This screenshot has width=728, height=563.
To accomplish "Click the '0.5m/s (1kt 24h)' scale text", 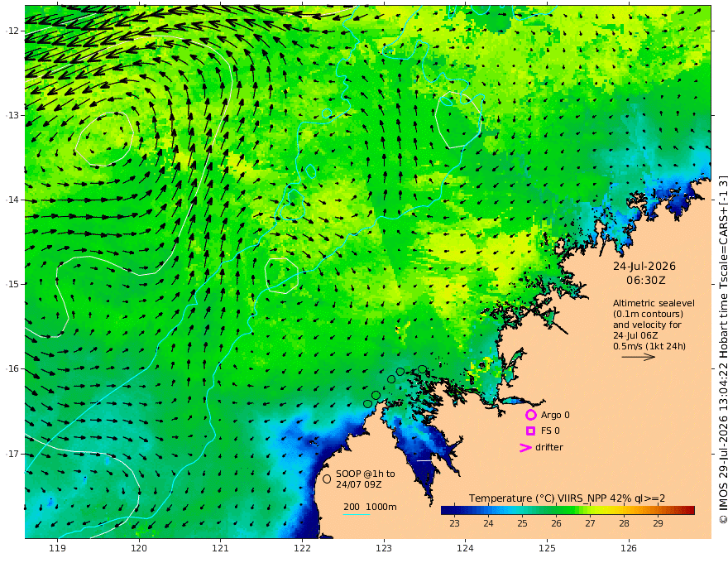I will coord(649,346).
